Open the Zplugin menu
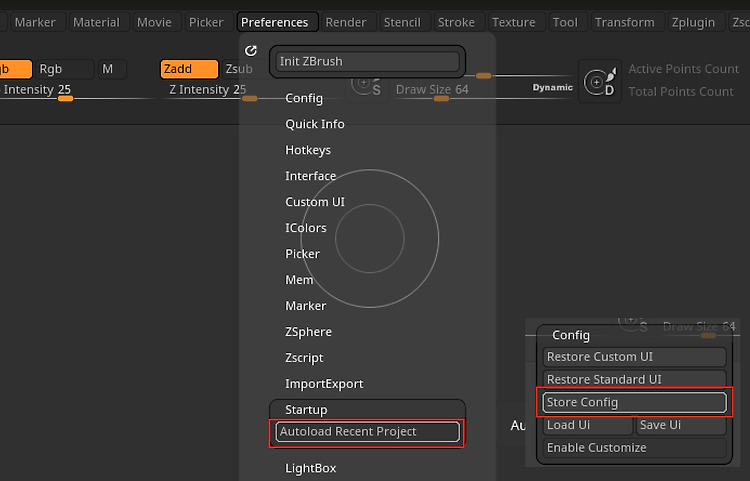 click(x=693, y=22)
